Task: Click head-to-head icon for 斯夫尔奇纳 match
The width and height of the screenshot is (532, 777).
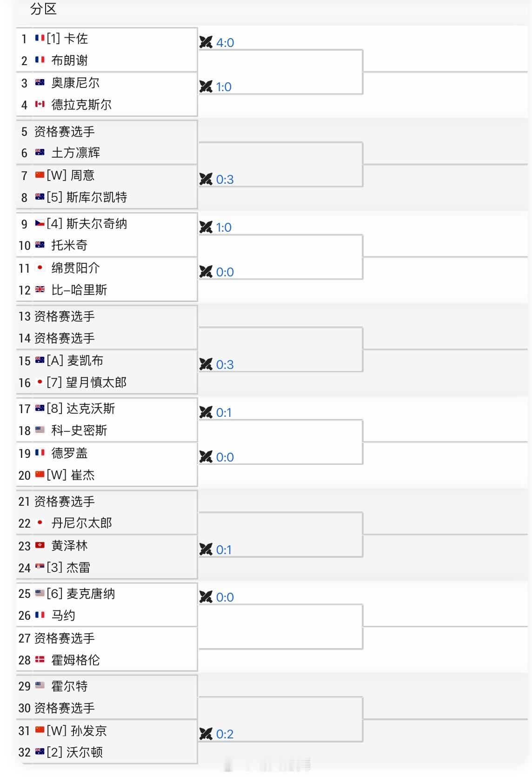Action: point(206,227)
